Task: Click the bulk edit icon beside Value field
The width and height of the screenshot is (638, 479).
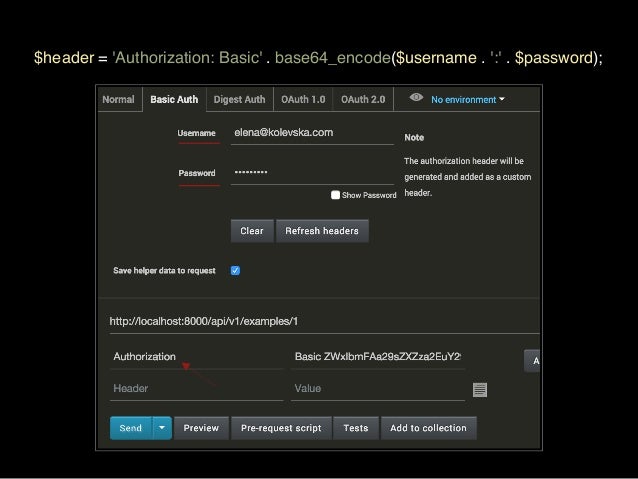Action: (x=480, y=389)
